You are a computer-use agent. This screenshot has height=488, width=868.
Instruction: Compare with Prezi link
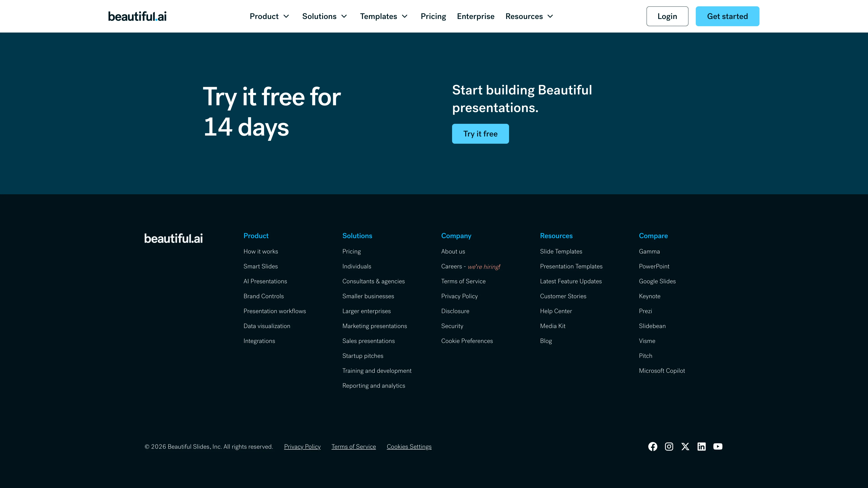click(x=645, y=311)
